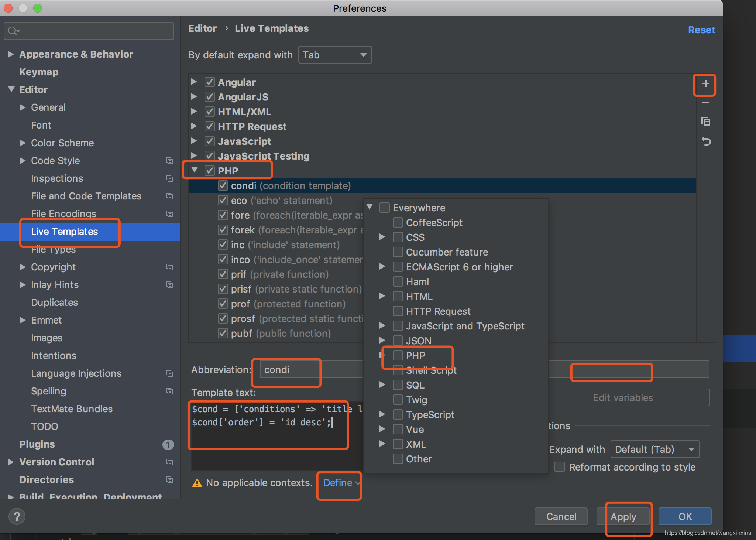The width and height of the screenshot is (756, 540).
Task: Click the per-project icon beside Code Style
Action: (169, 161)
